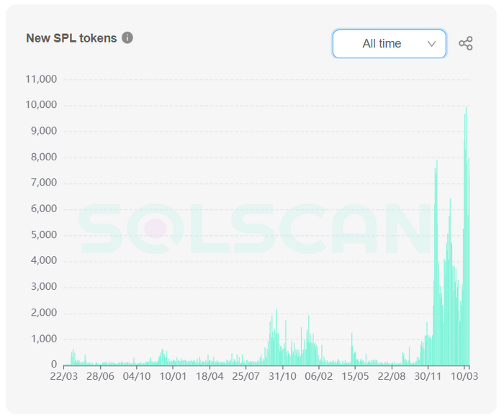This screenshot has width=504, height=420.
Task: Click the 11,000 y-axis value label
Action: pyautogui.click(x=41, y=79)
